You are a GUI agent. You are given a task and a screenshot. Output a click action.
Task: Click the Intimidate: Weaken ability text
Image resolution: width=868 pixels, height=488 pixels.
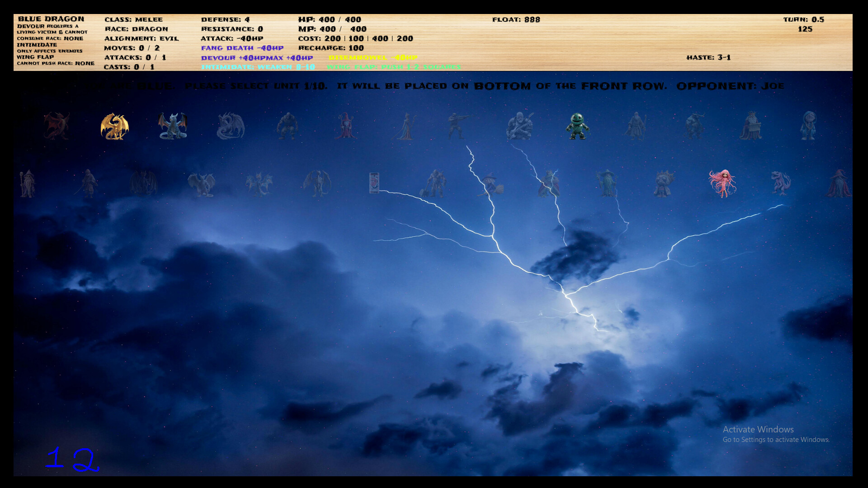tap(258, 67)
